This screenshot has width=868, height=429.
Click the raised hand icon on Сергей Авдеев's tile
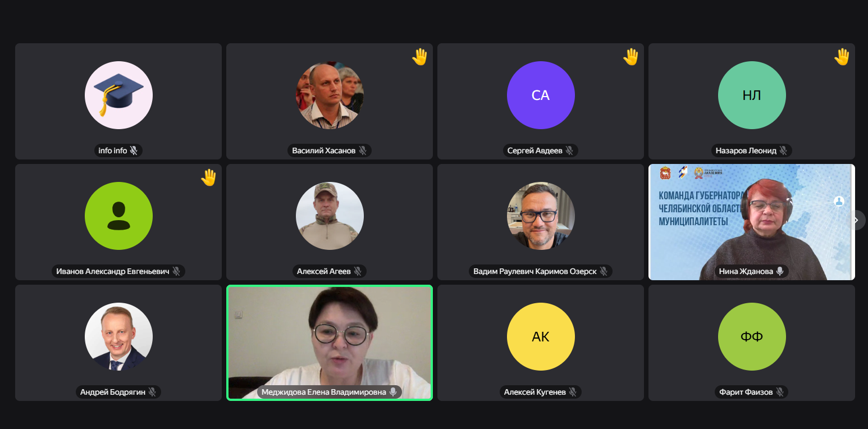pos(631,57)
